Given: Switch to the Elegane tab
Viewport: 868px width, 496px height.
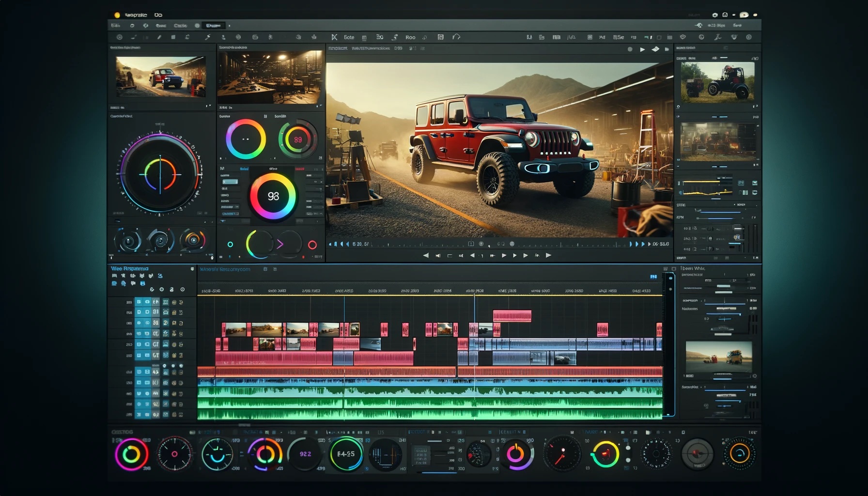Looking at the screenshot, I should (213, 26).
